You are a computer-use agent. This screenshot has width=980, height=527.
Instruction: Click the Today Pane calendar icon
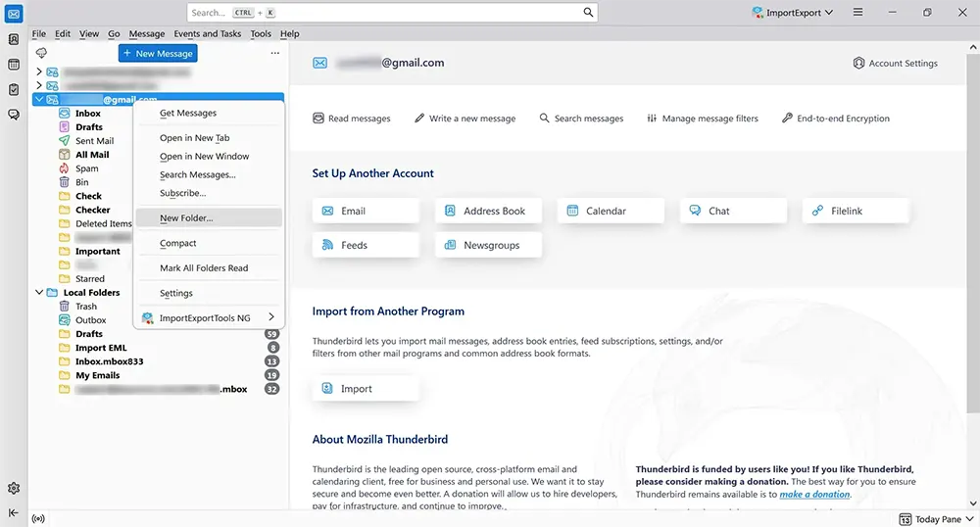coord(905,519)
